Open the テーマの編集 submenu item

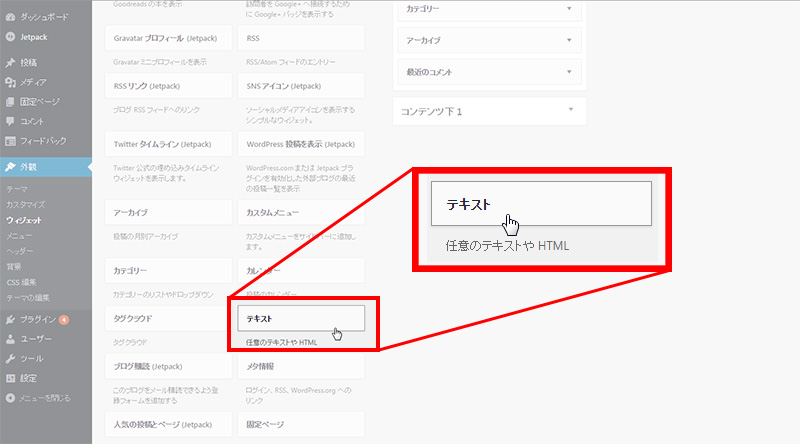30,297
